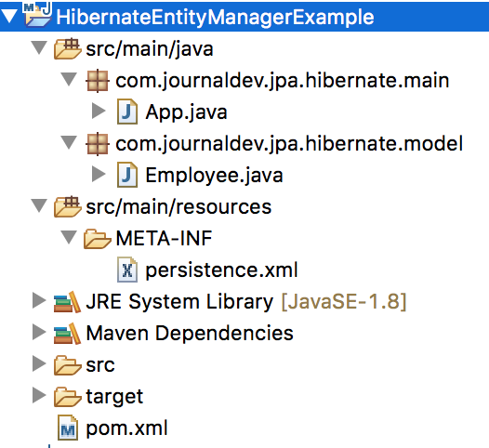Screen dimensions: 489x448
Task: Click the package icon for com.journaldev.jpa.hibernate.model
Action: pos(98,144)
